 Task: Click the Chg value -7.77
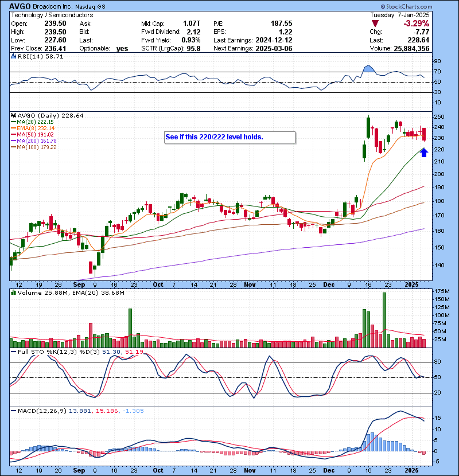(421, 32)
